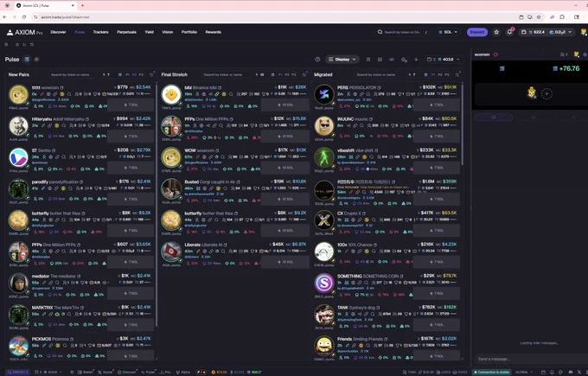Select preset P3 in Migrated
The height and width of the screenshot is (376, 588).
click(x=447, y=74)
